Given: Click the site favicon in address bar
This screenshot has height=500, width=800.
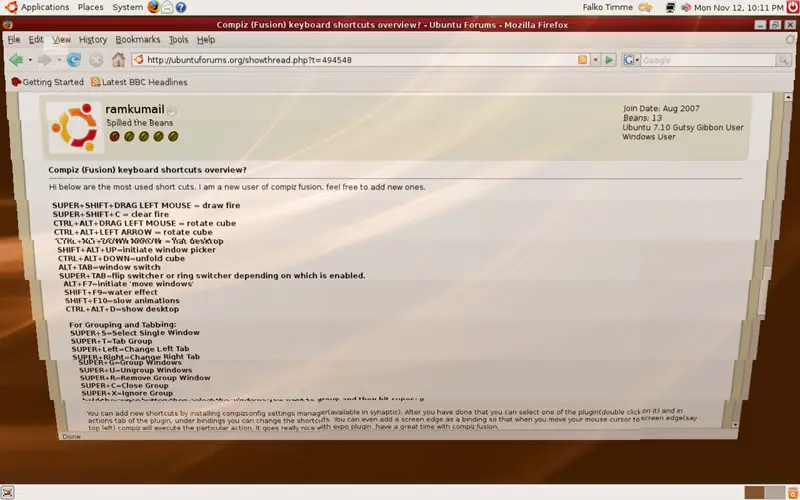Looking at the screenshot, I should click(x=139, y=60).
